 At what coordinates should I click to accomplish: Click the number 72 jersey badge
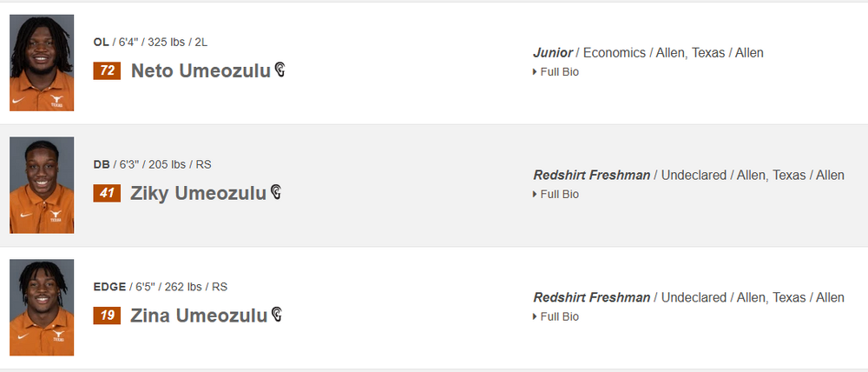107,71
